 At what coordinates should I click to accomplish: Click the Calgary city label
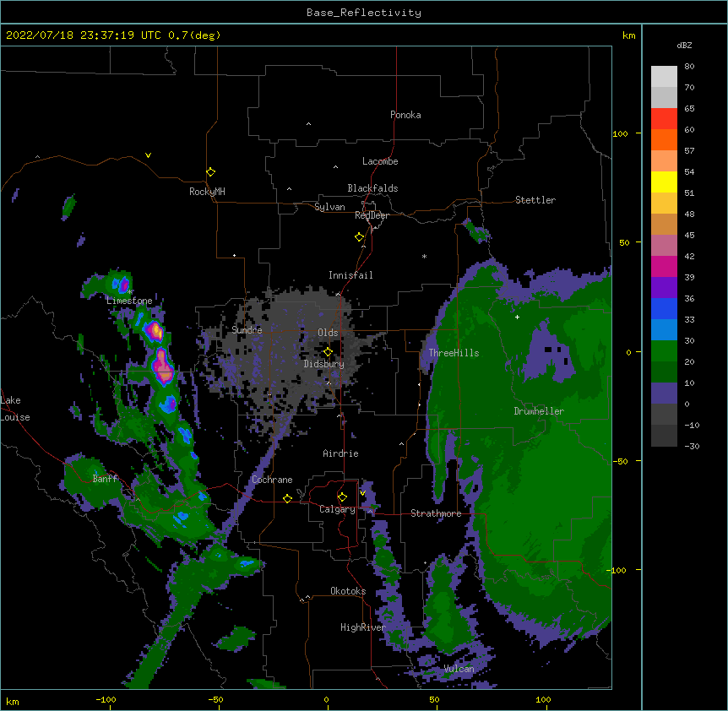[337, 509]
